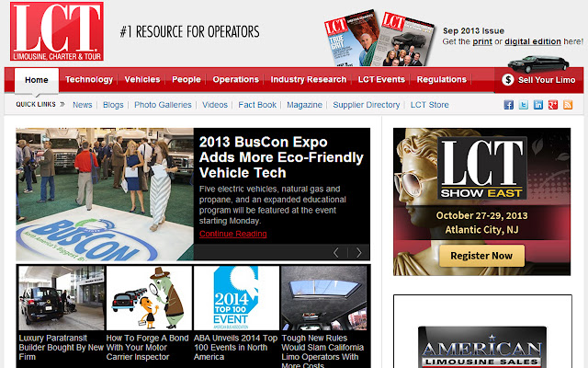
Task: Click the digital edition link
Action: pos(533,41)
